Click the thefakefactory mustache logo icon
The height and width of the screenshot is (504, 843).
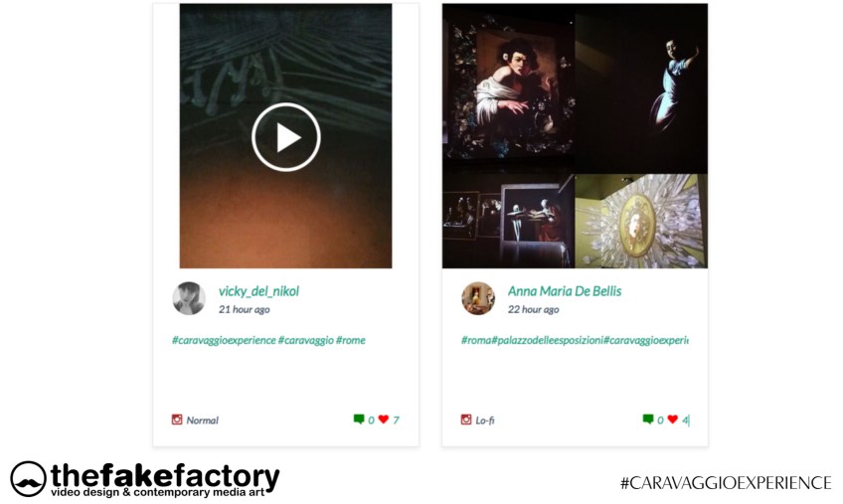(x=28, y=479)
